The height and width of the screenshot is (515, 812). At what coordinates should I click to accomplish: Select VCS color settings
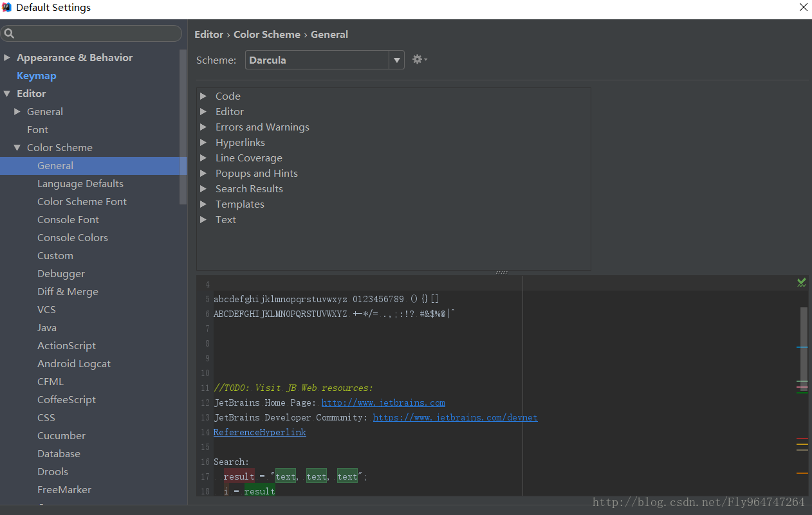click(46, 309)
